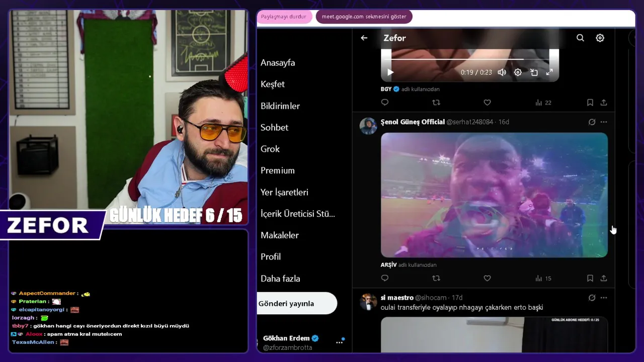
Task: Open İçerik Üreticisi Stüdyosu
Action: [298, 214]
